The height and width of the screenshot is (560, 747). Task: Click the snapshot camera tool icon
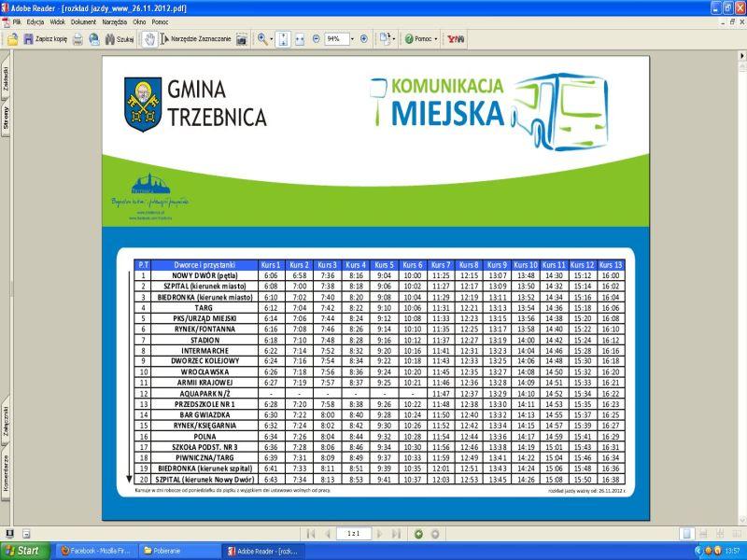pos(241,39)
